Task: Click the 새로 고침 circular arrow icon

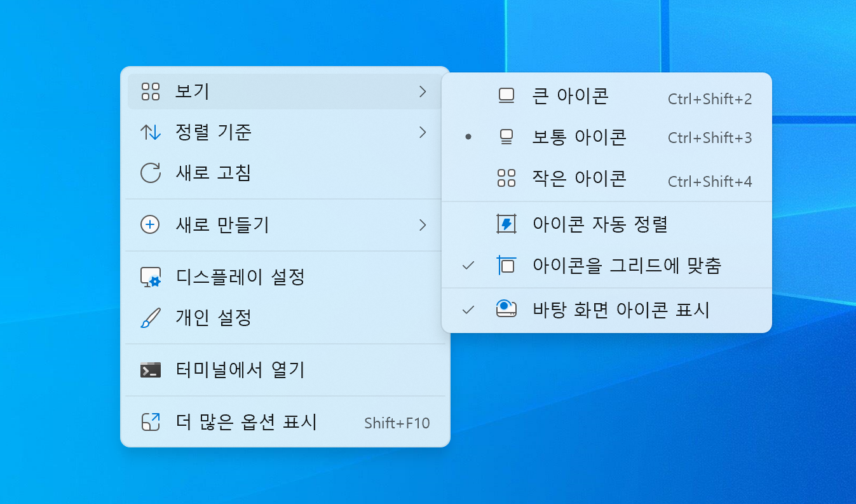Action: [x=151, y=173]
